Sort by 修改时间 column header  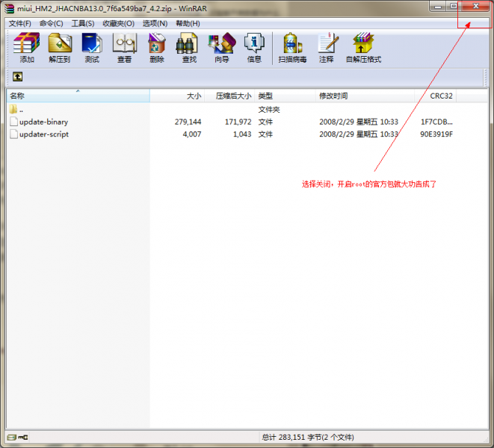[365, 96]
